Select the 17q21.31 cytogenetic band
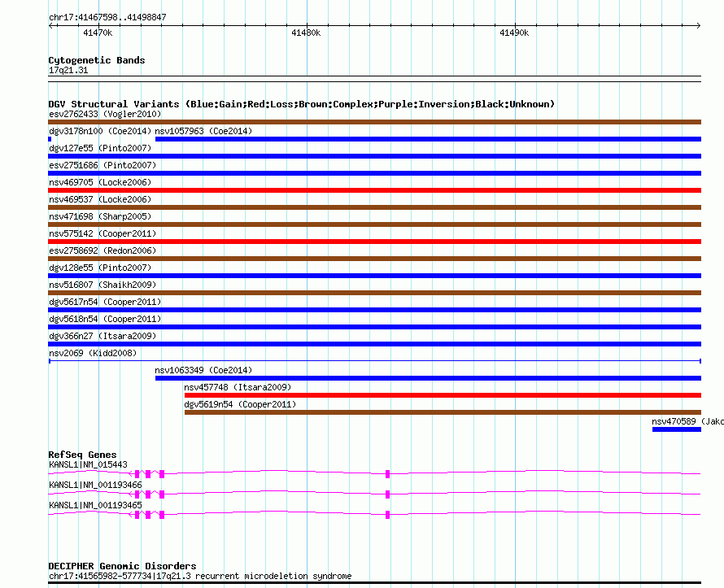Viewport: 724px width, 588px height. click(374, 79)
